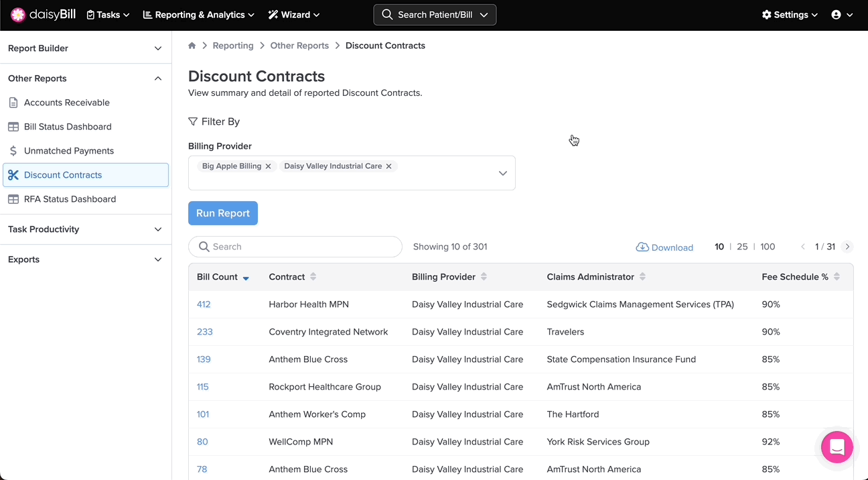Click the user account avatar icon
Viewport: 868px width, 480px height.
(836, 15)
